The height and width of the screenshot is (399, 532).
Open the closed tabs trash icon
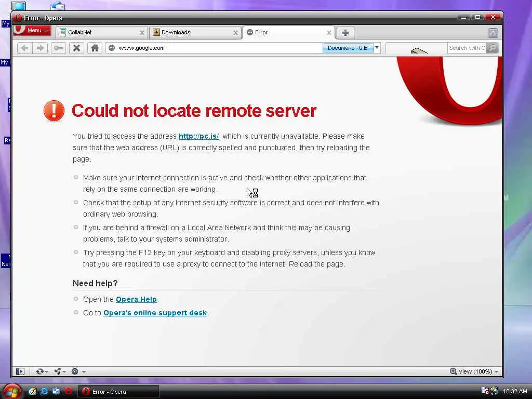(493, 33)
